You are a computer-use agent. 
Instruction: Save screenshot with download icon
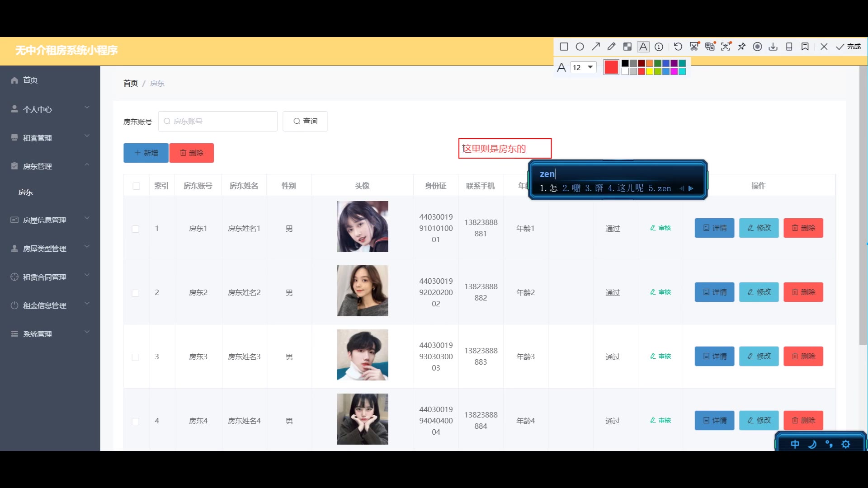click(x=773, y=47)
